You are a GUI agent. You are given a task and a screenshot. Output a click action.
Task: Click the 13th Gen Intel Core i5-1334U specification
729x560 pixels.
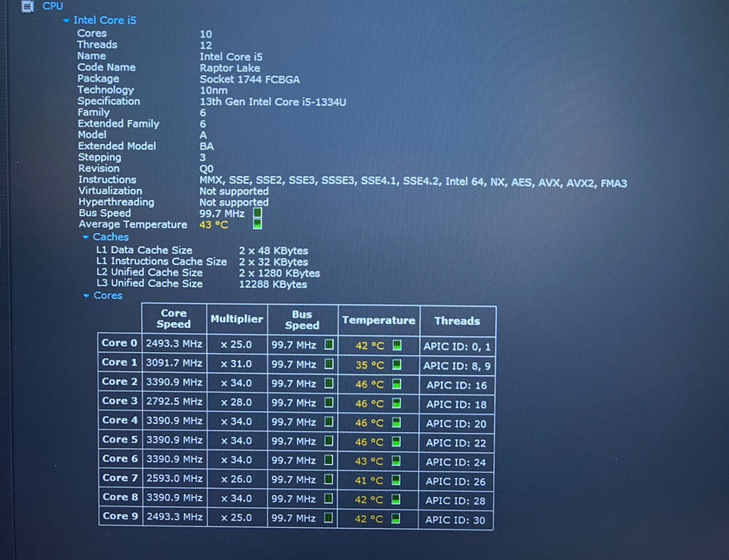click(273, 102)
